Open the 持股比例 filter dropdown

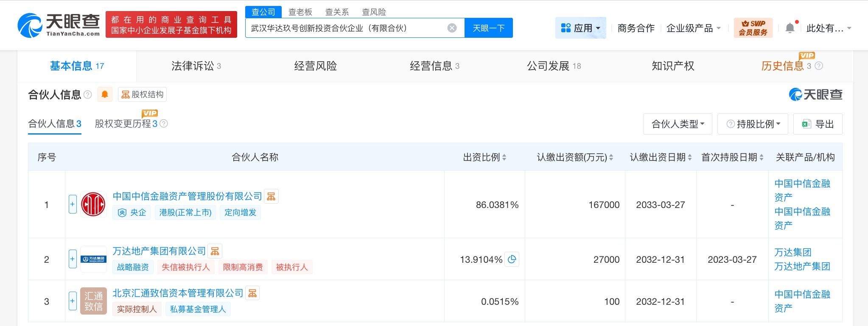753,124
